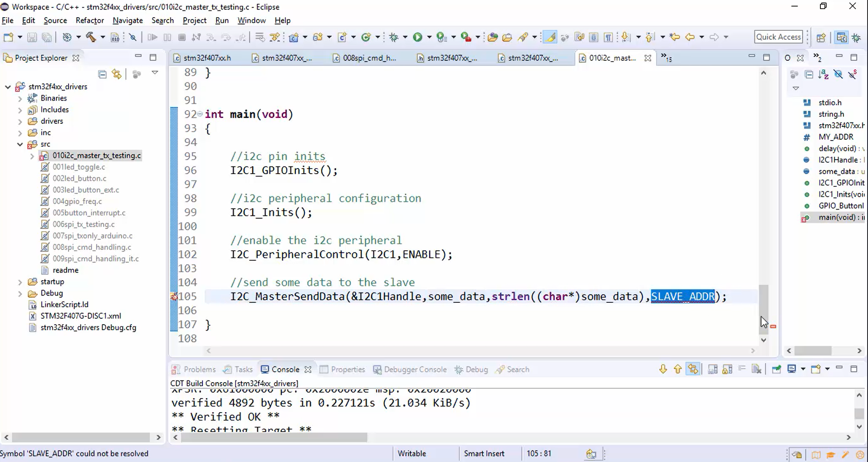
Task: Expand the drivers folder
Action: [x=20, y=122]
